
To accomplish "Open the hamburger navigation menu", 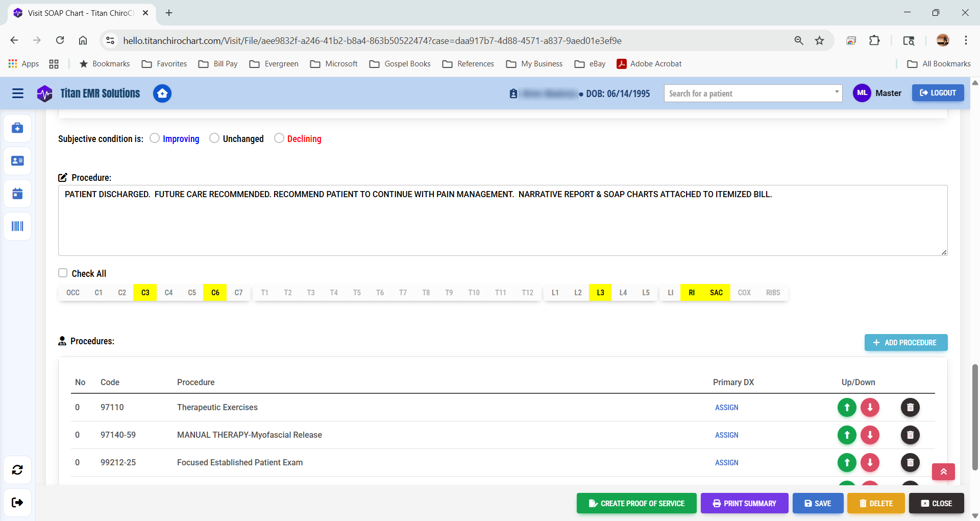I will (x=17, y=93).
